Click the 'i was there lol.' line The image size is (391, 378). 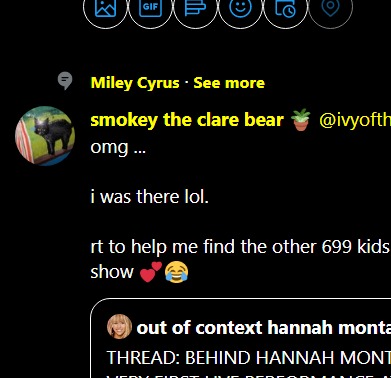point(149,197)
